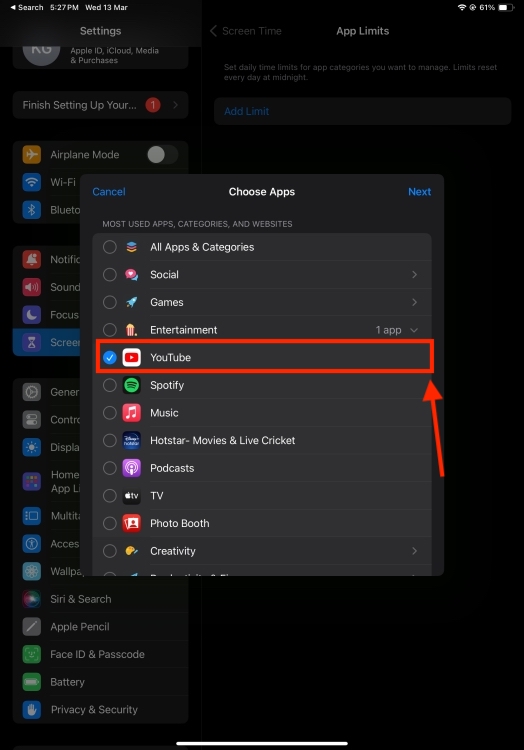Open Apple Pencil settings

point(100,627)
